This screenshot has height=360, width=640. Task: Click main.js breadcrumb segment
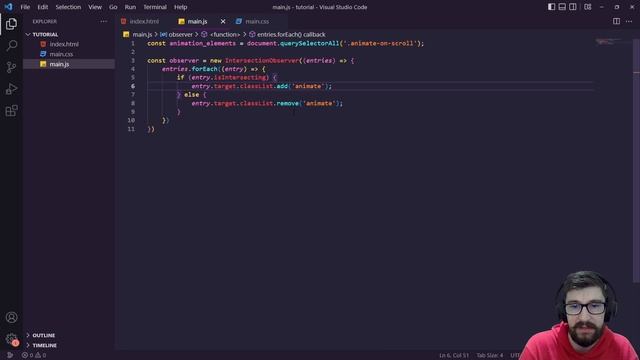[x=142, y=35]
